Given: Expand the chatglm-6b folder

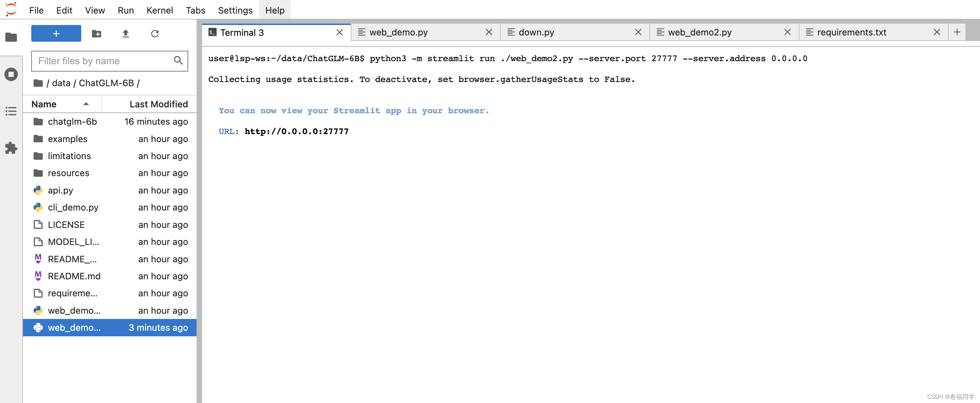Looking at the screenshot, I should pos(73,121).
